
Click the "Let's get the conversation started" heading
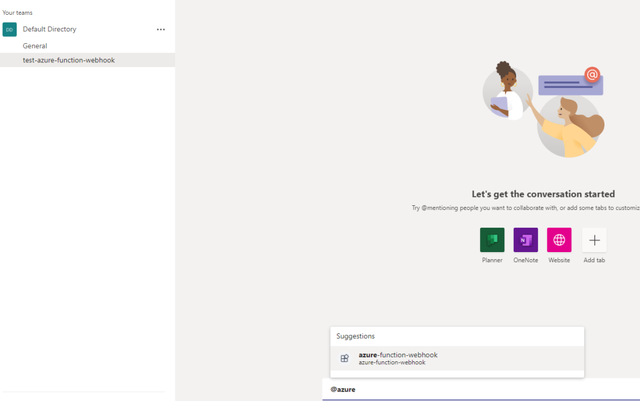[x=543, y=194]
